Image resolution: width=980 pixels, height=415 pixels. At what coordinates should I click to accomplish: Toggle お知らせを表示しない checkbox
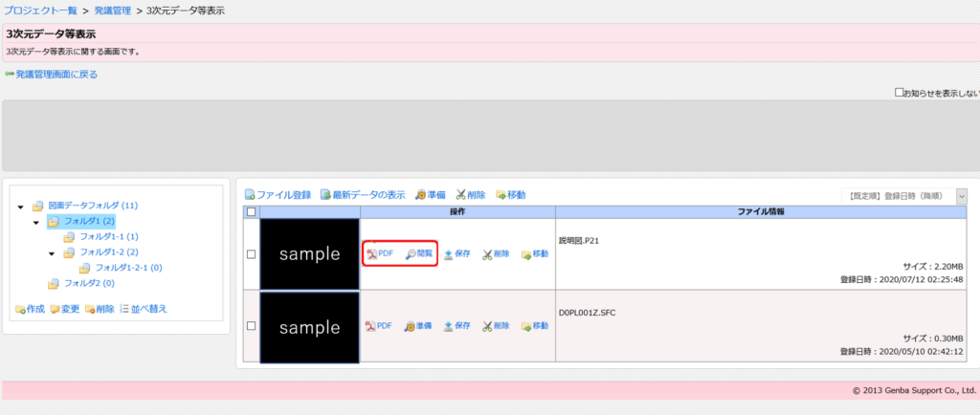[900, 93]
